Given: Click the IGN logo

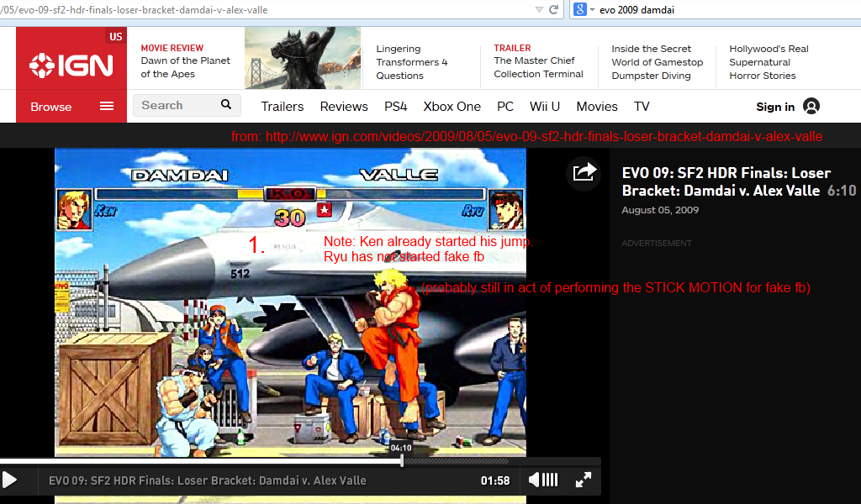Looking at the screenshot, I should click(71, 66).
